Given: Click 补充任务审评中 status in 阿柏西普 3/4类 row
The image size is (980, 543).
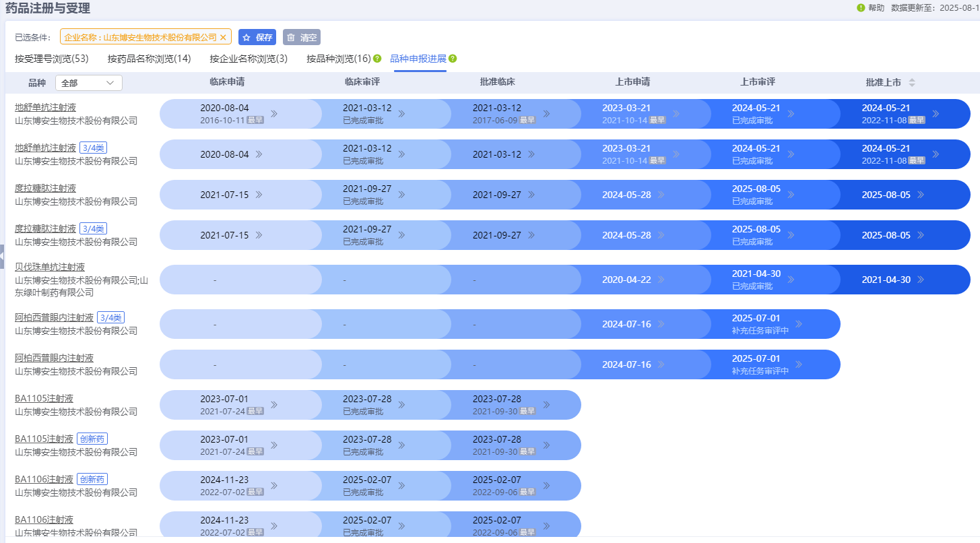Looking at the screenshot, I should coord(760,331).
